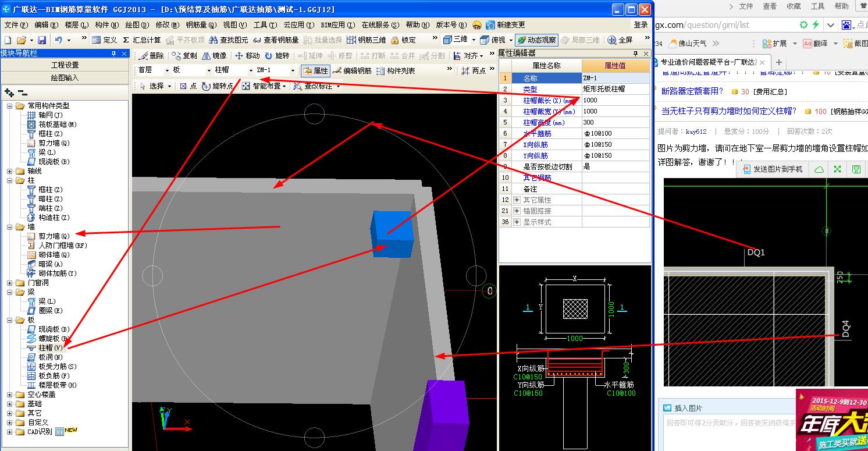Expand the 轴线 tree folder
Image resolution: width=868 pixels, height=451 pixels.
pos(10,171)
